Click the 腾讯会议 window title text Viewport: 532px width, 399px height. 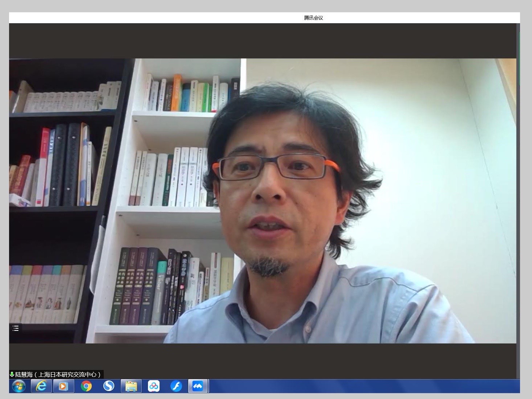[x=313, y=18]
